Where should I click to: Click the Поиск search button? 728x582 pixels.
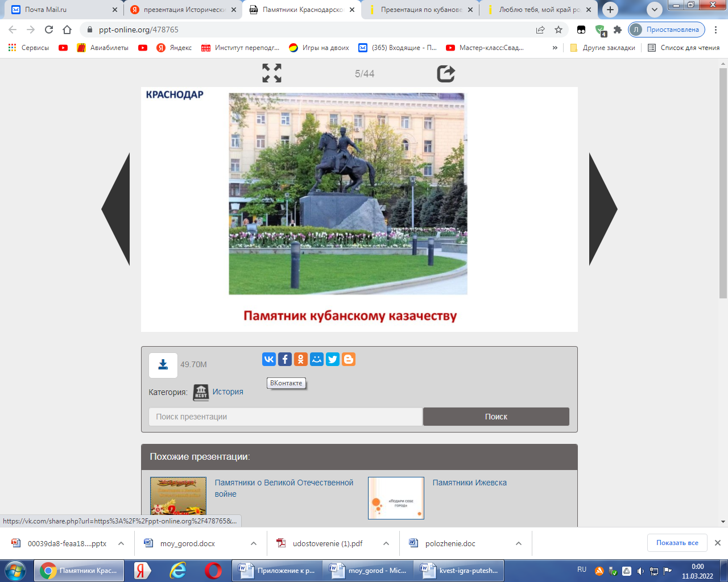496,417
